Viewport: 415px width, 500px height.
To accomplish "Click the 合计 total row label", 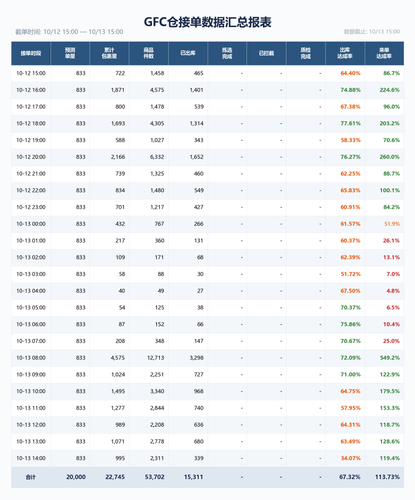I will pyautogui.click(x=31, y=477).
